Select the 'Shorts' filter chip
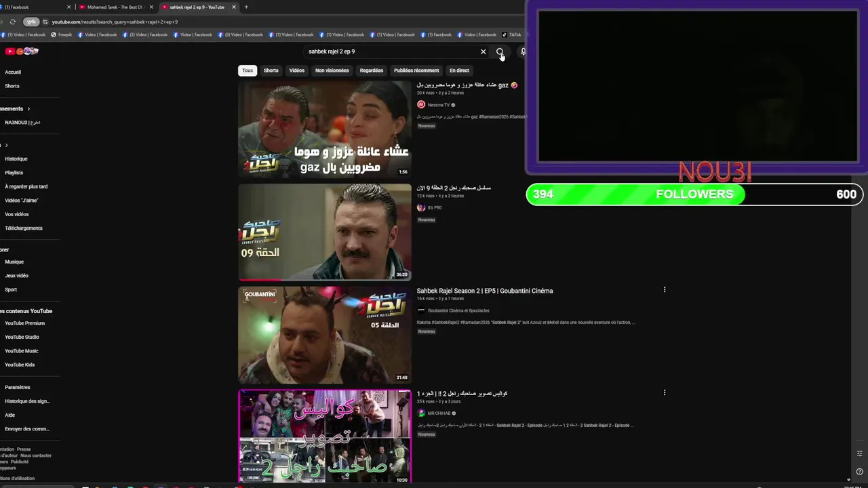The image size is (868, 488). click(271, 70)
